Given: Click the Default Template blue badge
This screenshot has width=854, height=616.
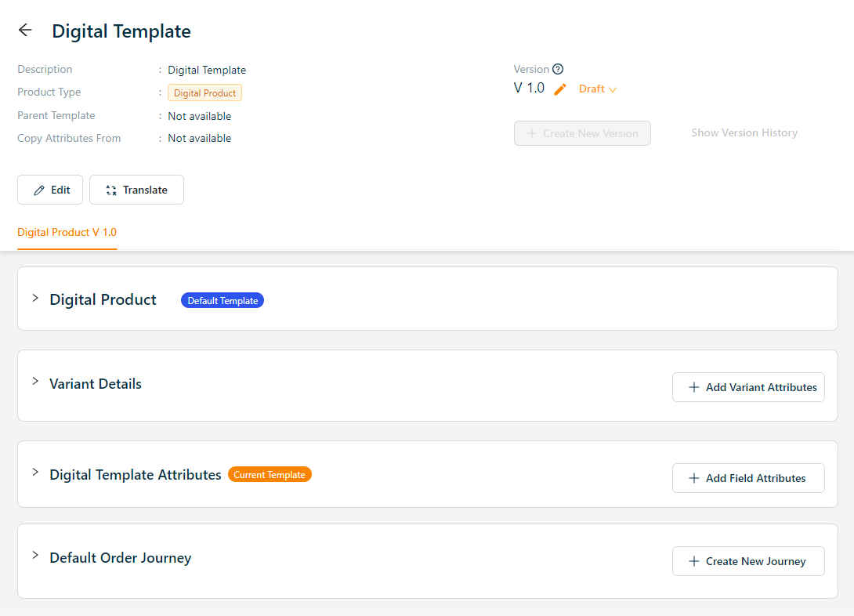Looking at the screenshot, I should coord(223,300).
